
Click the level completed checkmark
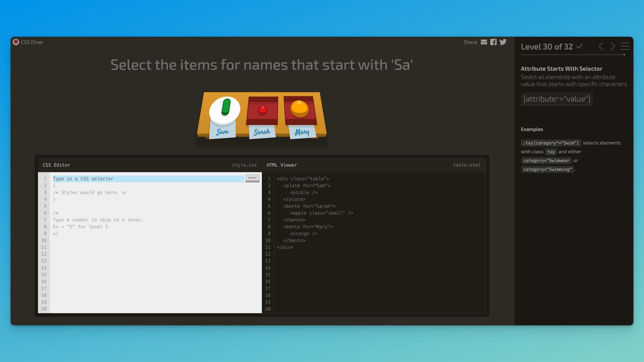[x=579, y=46]
